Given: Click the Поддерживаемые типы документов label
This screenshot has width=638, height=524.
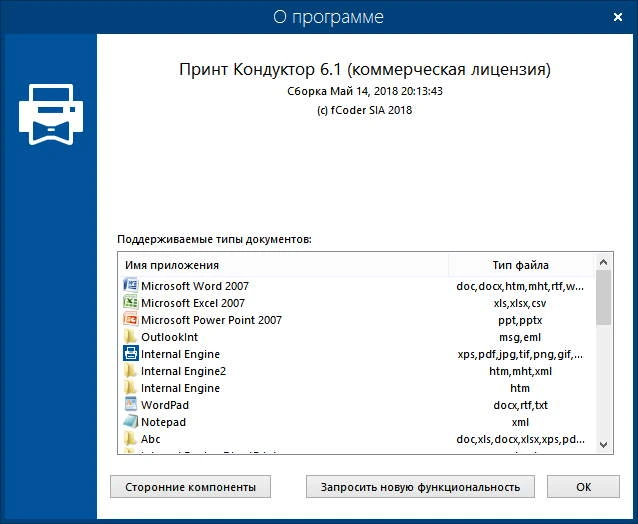Looking at the screenshot, I should (x=214, y=239).
